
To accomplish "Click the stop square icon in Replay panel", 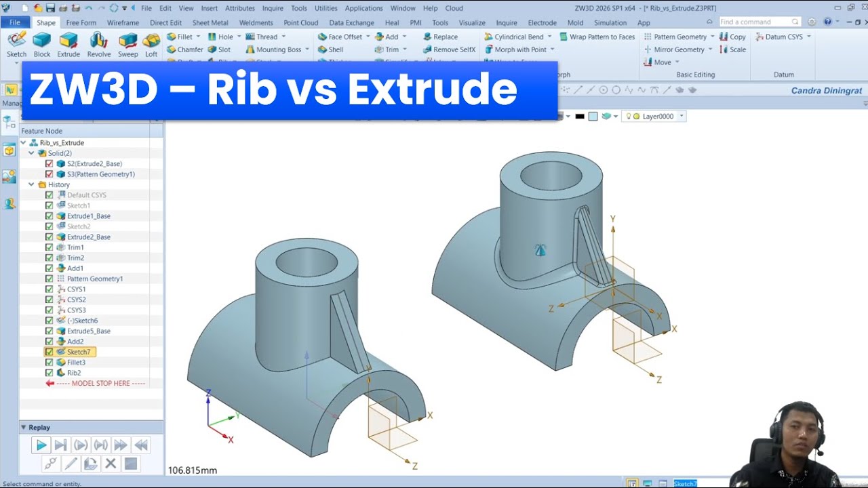I will (131, 464).
